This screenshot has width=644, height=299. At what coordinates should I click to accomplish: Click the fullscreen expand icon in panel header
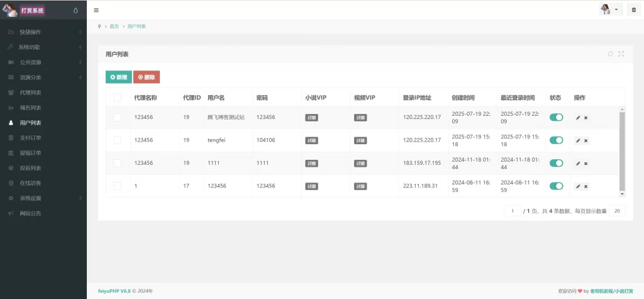click(621, 54)
